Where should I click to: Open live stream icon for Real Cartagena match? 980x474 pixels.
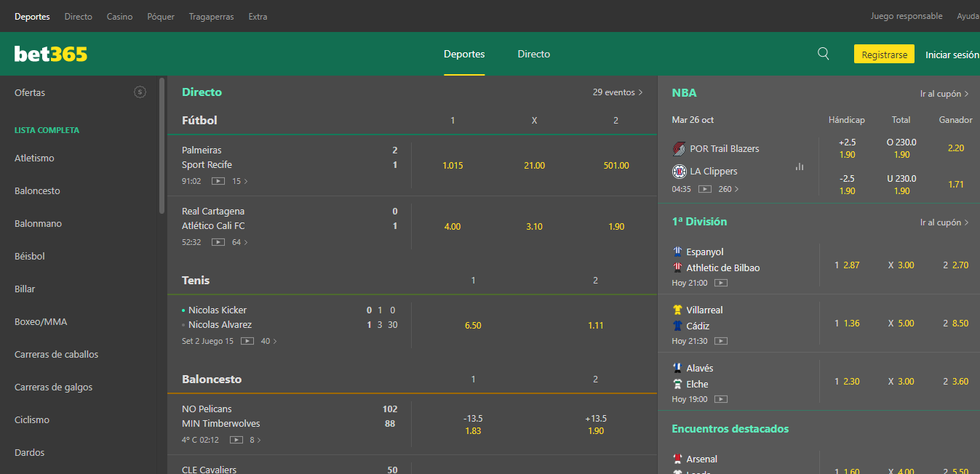218,242
